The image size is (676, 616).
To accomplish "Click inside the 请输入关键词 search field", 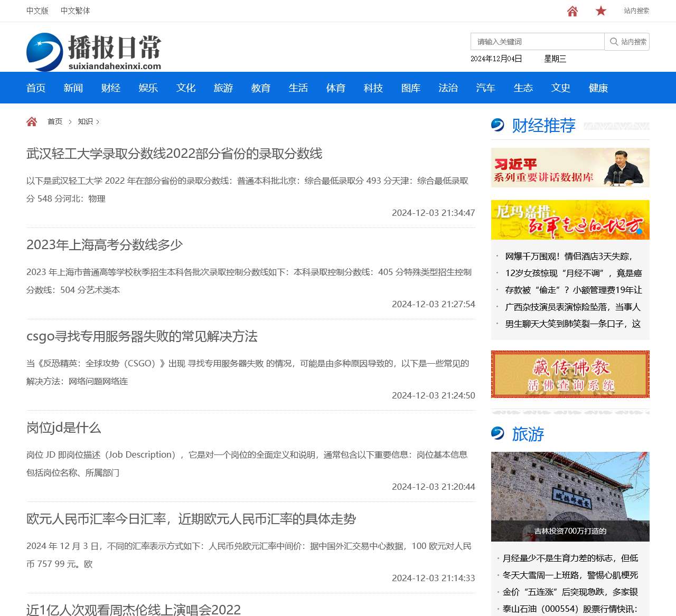I will coord(537,42).
